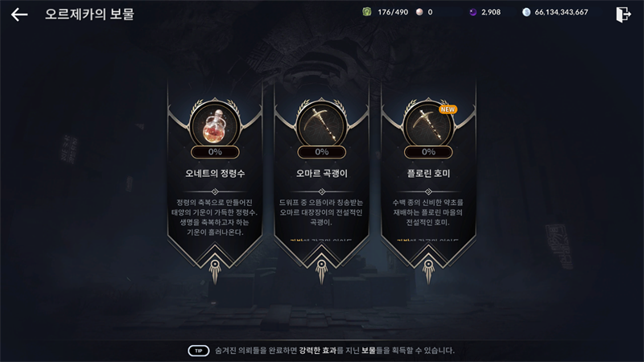Click the TIP badge at the bottom
The image size is (644, 362).
[199, 351]
